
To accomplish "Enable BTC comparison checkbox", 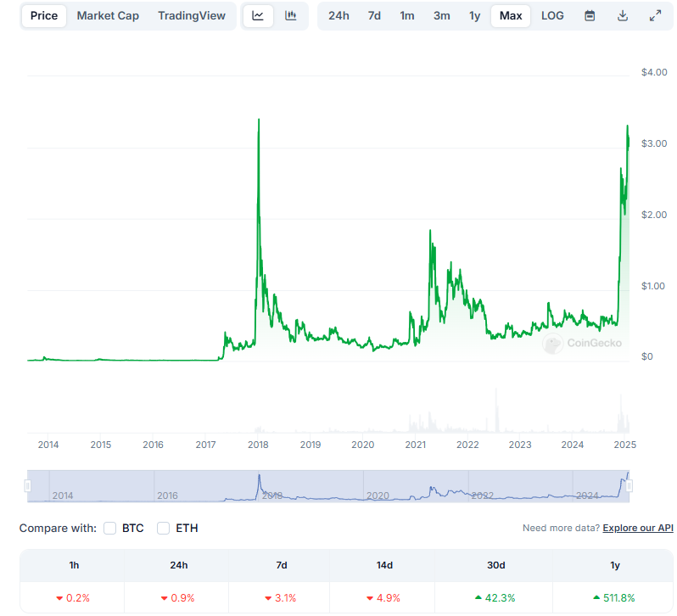I will 110,528.
